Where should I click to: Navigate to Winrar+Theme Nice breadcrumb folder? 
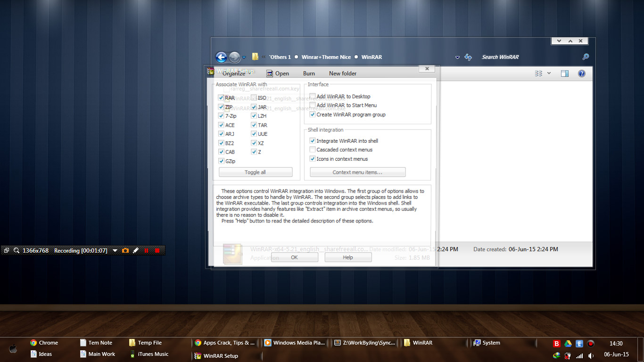pos(326,57)
